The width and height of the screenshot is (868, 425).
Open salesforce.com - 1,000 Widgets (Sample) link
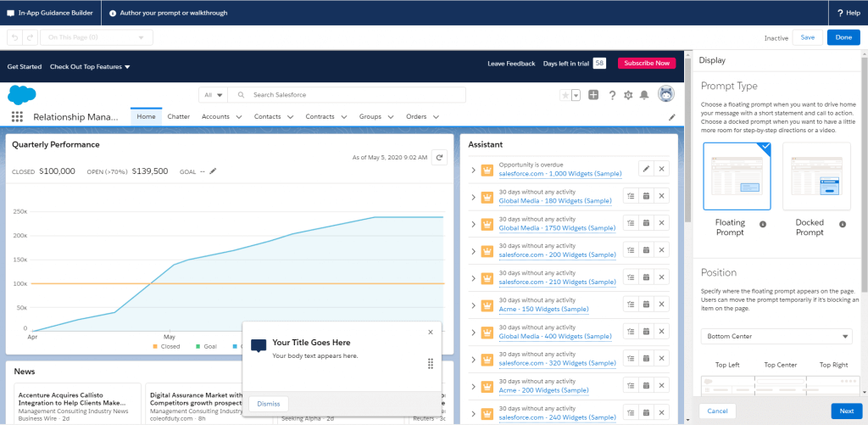click(x=560, y=174)
